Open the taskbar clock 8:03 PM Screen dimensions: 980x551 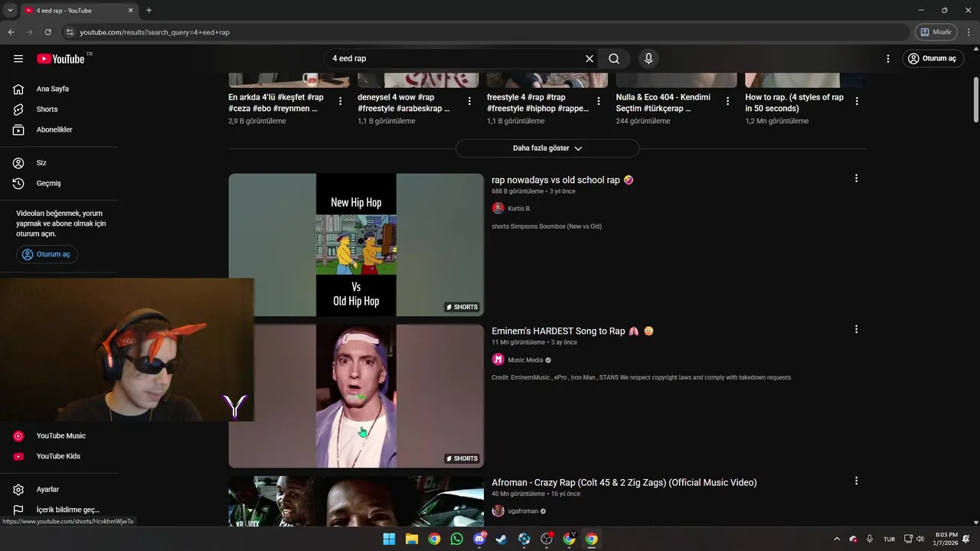pyautogui.click(x=946, y=539)
